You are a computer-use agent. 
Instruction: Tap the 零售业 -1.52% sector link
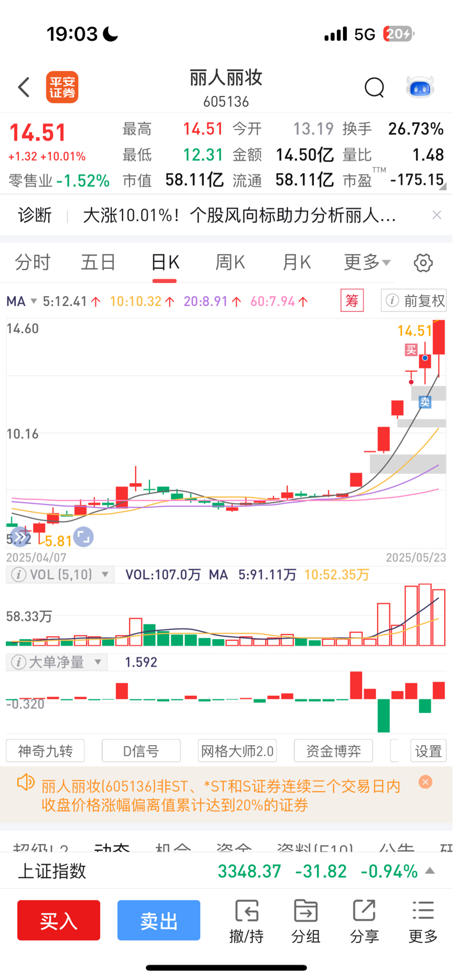[x=59, y=181]
